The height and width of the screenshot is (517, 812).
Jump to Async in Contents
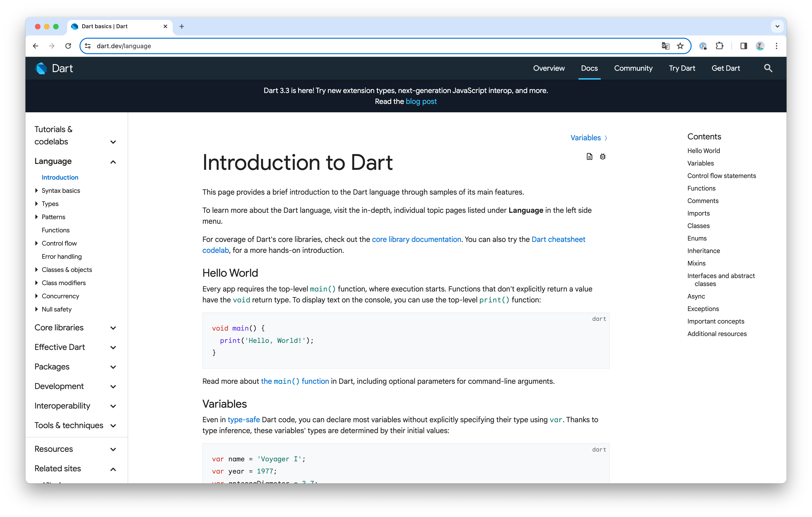696,296
